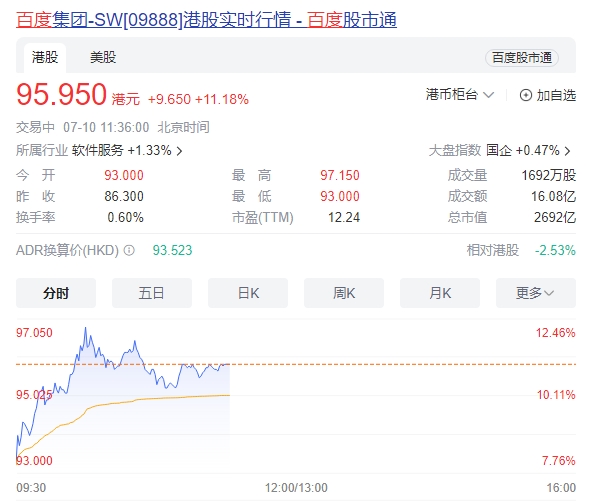Click the trading time 07-10 11:36:00
597x502 pixels.
pyautogui.click(x=106, y=127)
